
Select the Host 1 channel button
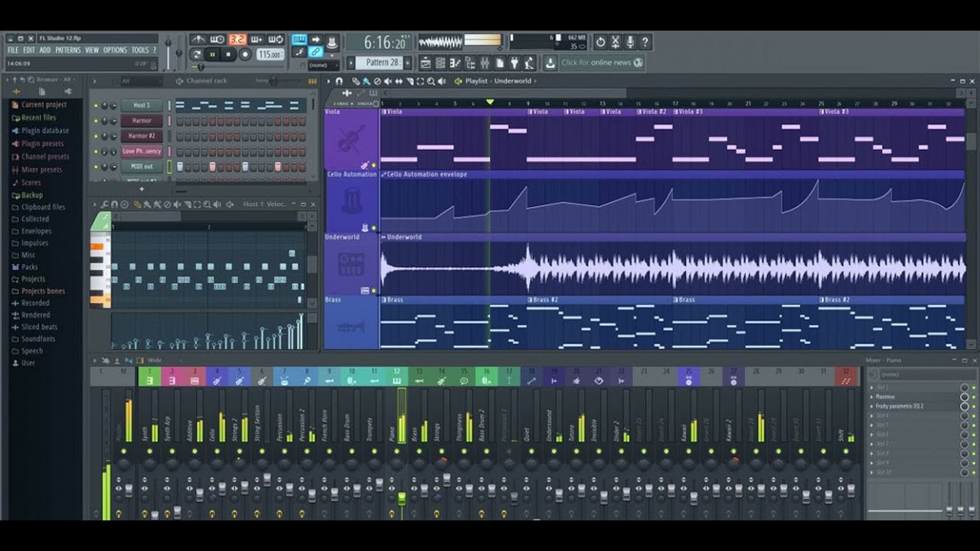pos(142,106)
